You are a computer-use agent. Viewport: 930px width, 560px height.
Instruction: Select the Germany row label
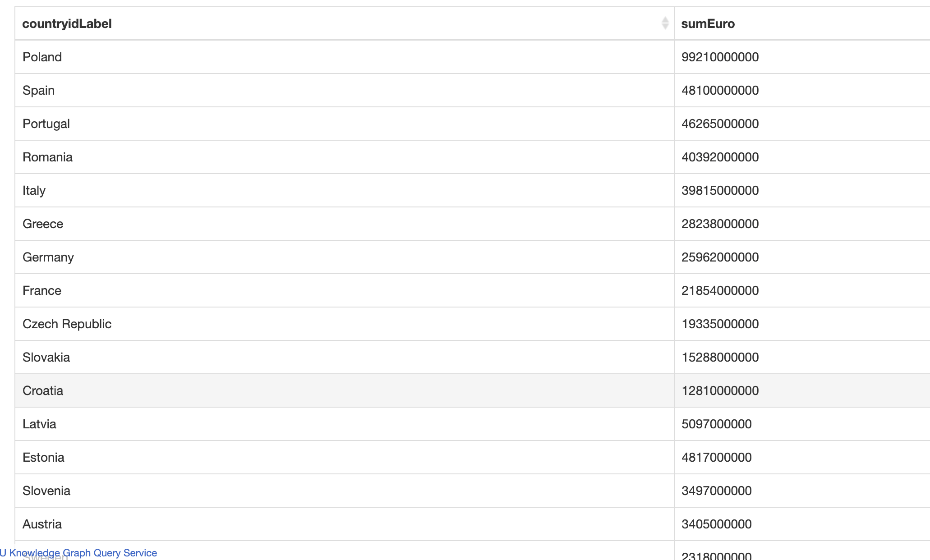pos(48,257)
